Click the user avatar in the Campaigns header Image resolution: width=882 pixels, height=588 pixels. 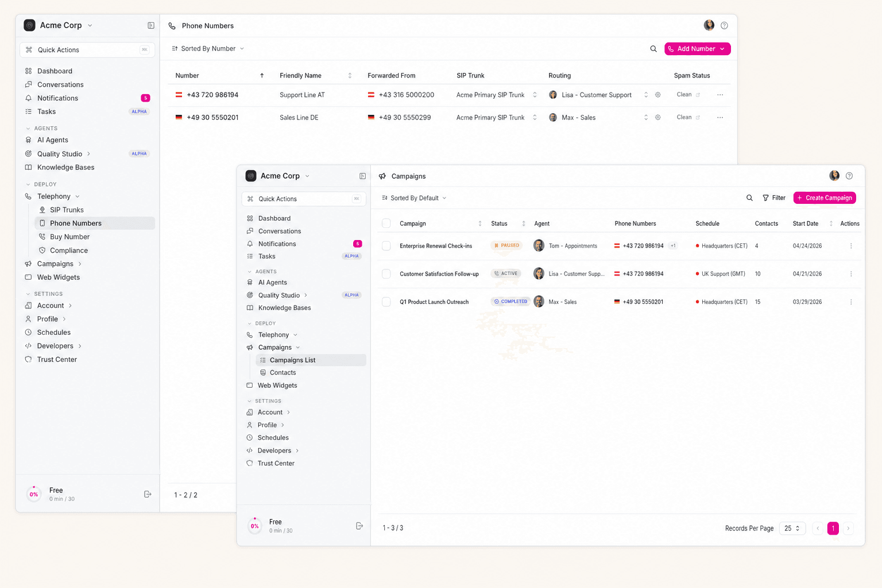(x=834, y=176)
